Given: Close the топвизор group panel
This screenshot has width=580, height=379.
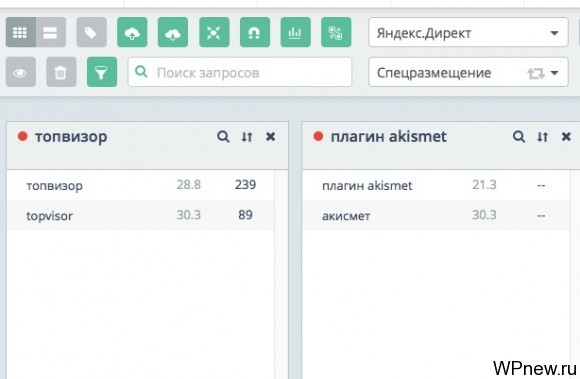Looking at the screenshot, I should click(270, 137).
